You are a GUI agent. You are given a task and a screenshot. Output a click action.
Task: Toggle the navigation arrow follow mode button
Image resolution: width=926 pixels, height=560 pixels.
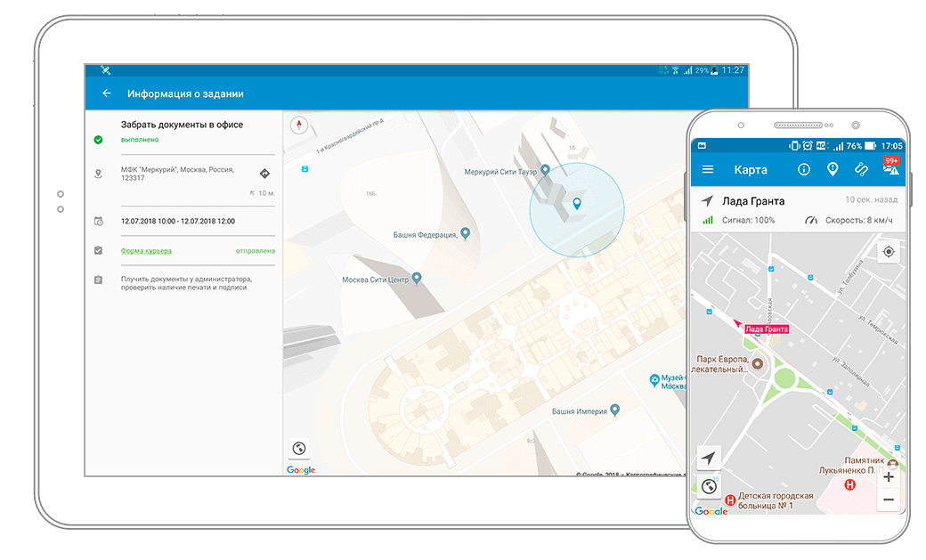coord(708,458)
